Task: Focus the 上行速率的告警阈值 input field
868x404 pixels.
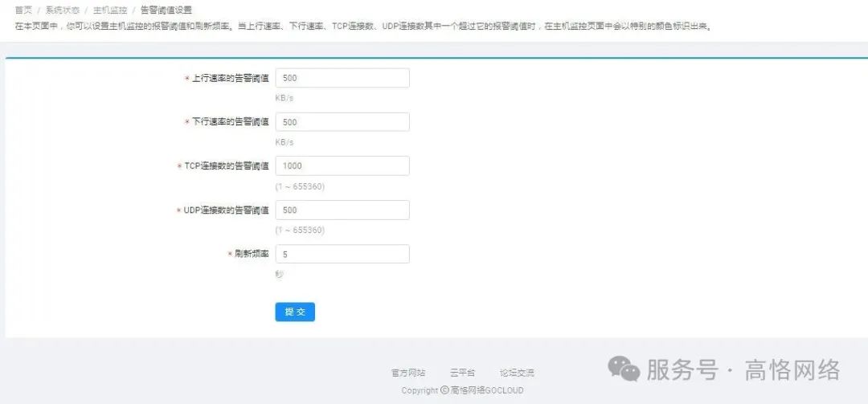Action: 342,78
